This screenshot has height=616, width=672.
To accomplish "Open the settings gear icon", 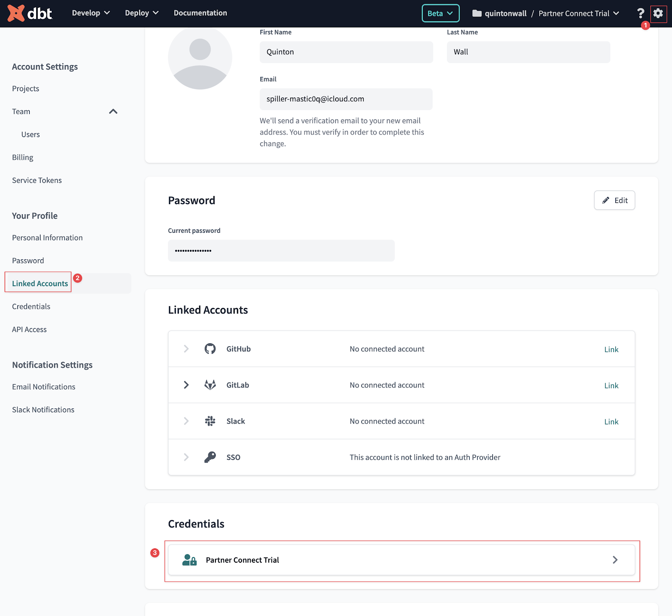I will (658, 13).
